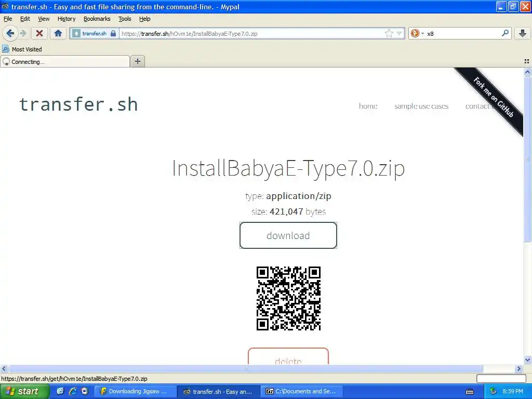The image size is (532, 399).
Task: Click the list all tabs grid icon
Action: tap(527, 61)
